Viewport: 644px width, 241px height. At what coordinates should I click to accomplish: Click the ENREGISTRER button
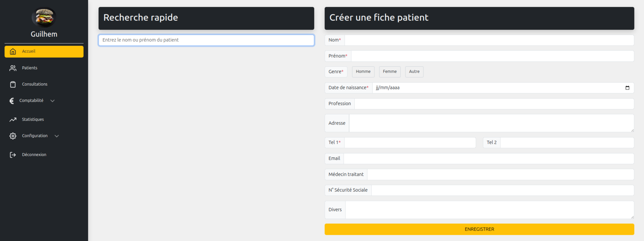point(479,229)
